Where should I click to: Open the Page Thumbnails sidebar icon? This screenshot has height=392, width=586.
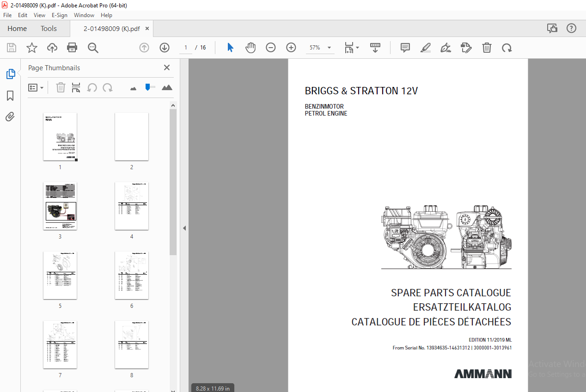tap(10, 74)
